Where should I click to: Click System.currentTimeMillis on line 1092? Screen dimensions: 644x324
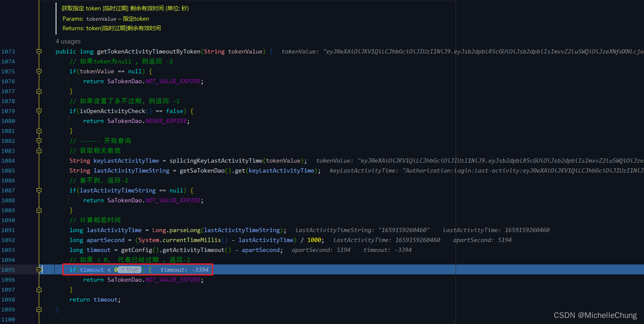click(x=180, y=240)
